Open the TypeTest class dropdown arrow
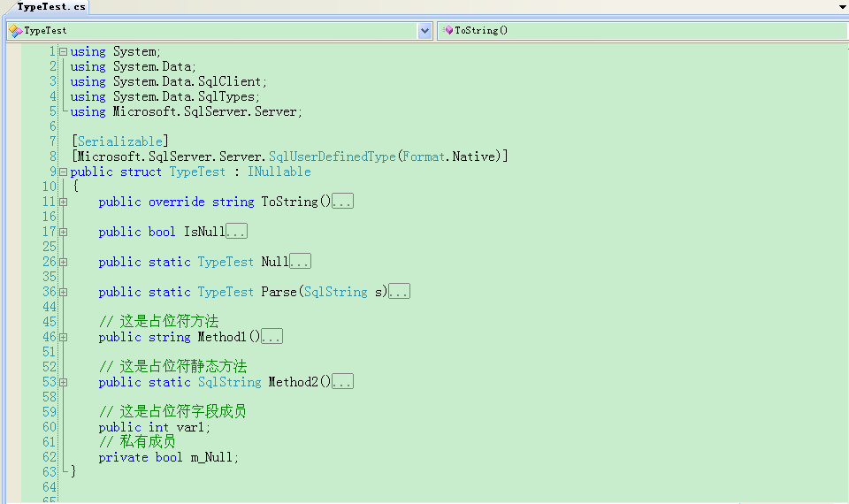 pos(424,31)
